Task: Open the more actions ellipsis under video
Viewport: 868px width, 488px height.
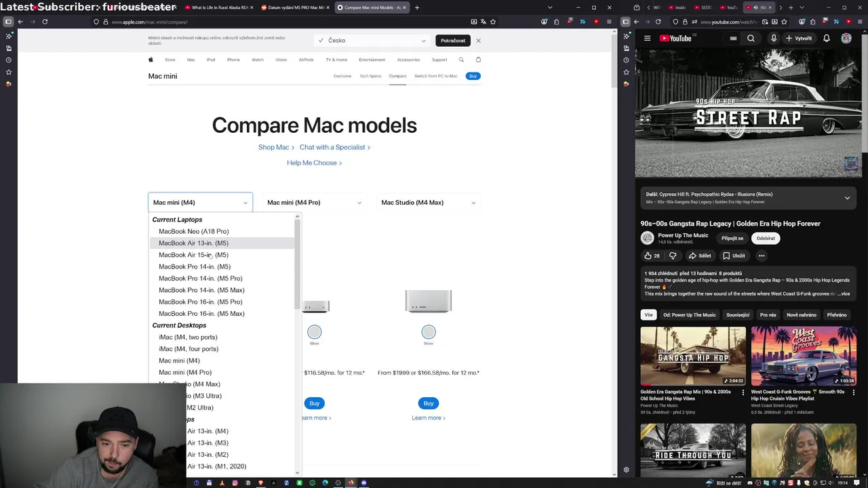Action: (762, 256)
